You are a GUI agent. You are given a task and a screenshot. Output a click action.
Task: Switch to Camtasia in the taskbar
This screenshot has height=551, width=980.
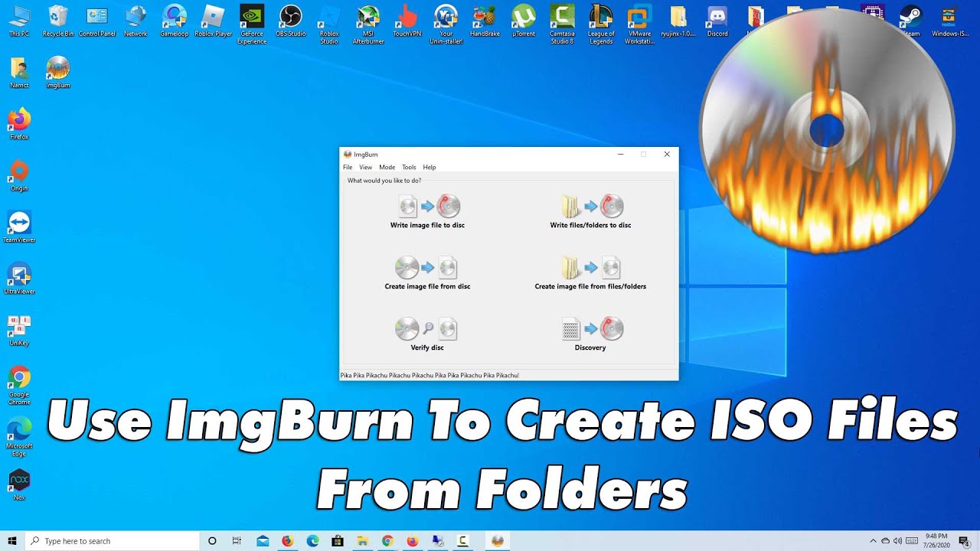click(x=462, y=541)
